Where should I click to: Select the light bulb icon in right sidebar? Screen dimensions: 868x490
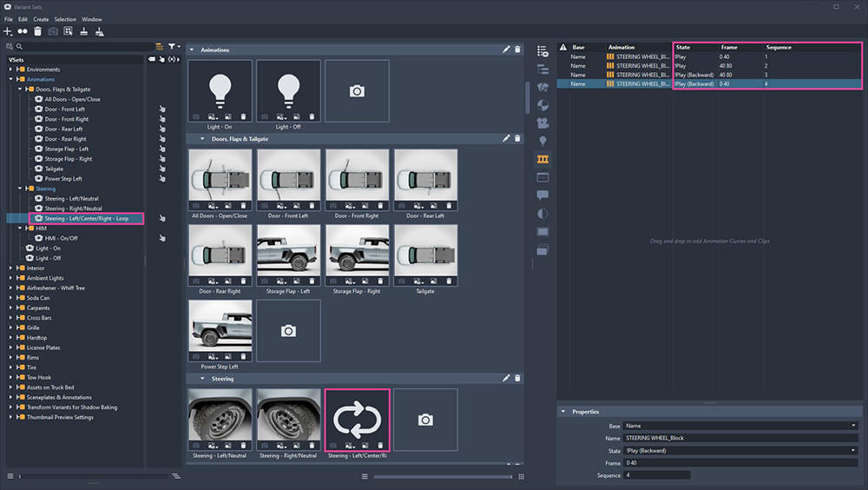(542, 142)
